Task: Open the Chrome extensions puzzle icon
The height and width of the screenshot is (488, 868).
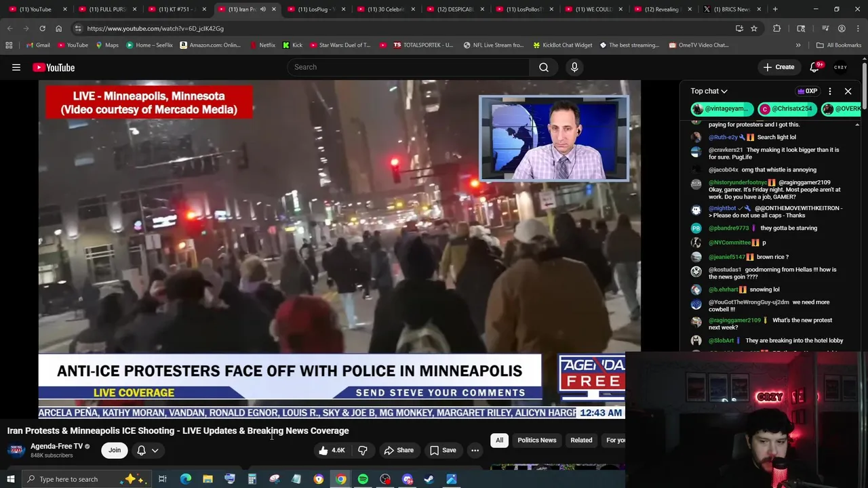Action: coord(777,28)
